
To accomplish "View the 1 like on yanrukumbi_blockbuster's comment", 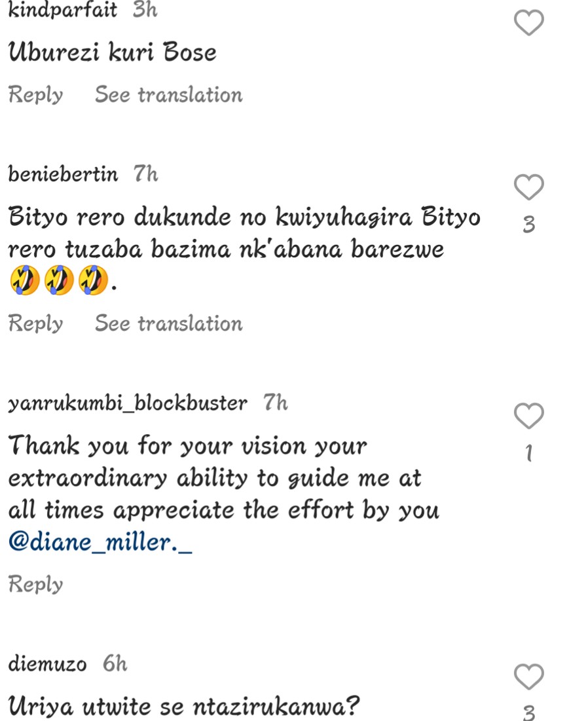I will click(529, 453).
